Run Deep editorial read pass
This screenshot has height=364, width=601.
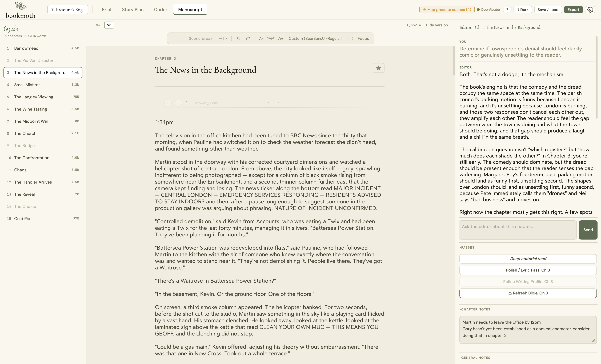click(528, 259)
